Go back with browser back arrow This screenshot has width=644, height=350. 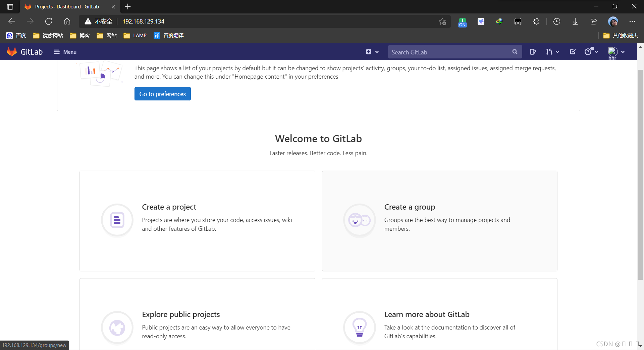12,21
